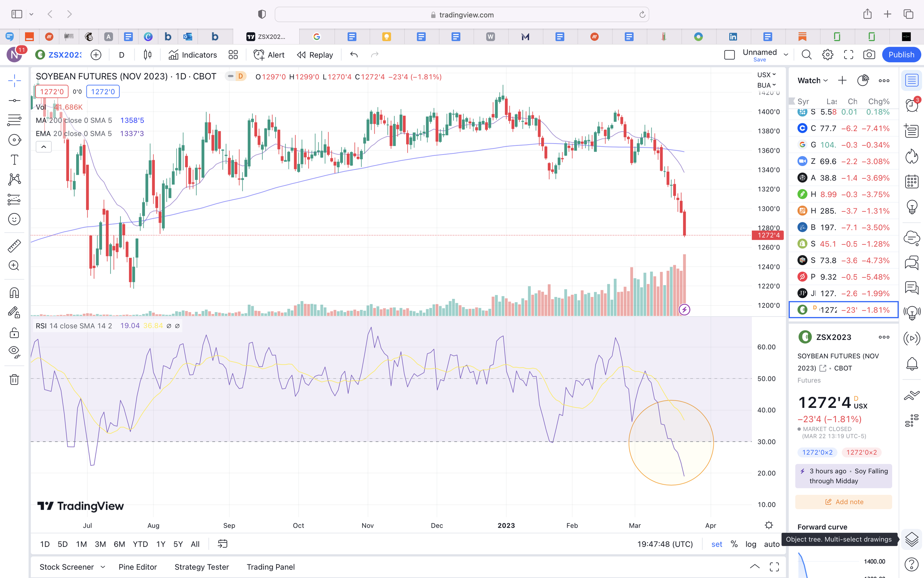Click the Add note button

pos(843,502)
